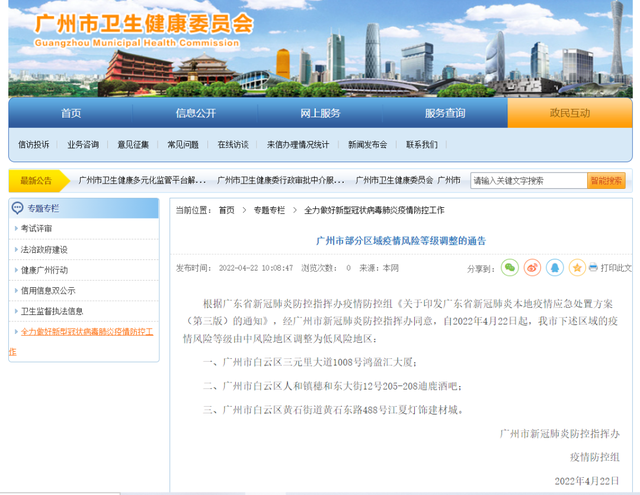Open the 信访投诉 submenu link

tap(33, 145)
